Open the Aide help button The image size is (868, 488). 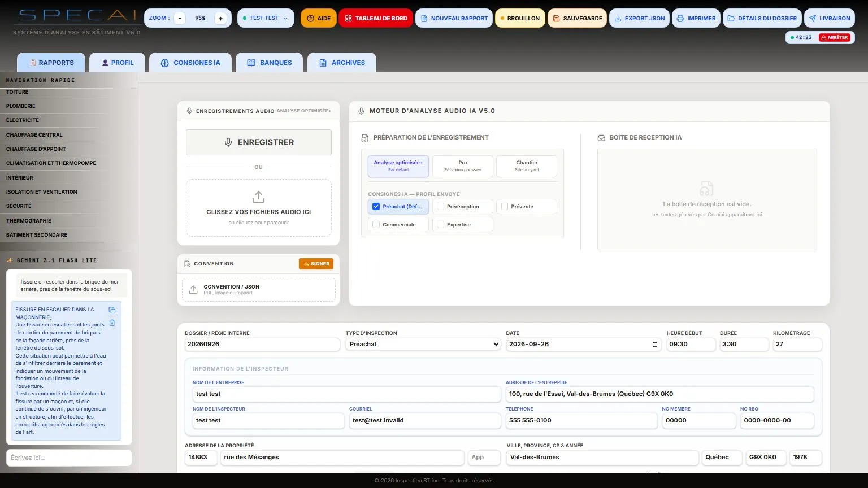(318, 18)
